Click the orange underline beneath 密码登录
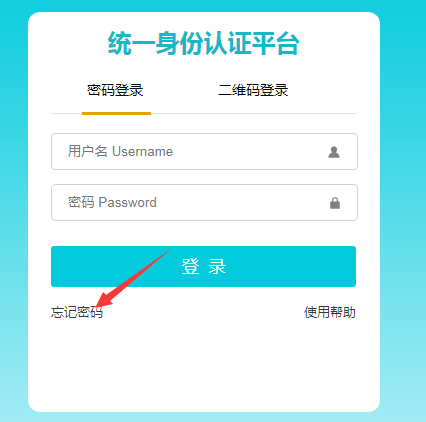Viewport: 426px width, 422px height. (116, 113)
